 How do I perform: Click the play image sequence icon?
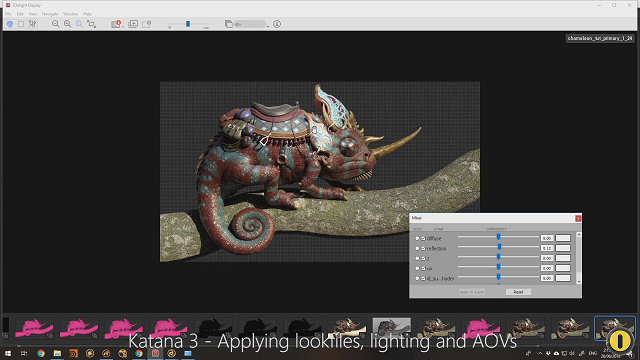click(133, 24)
